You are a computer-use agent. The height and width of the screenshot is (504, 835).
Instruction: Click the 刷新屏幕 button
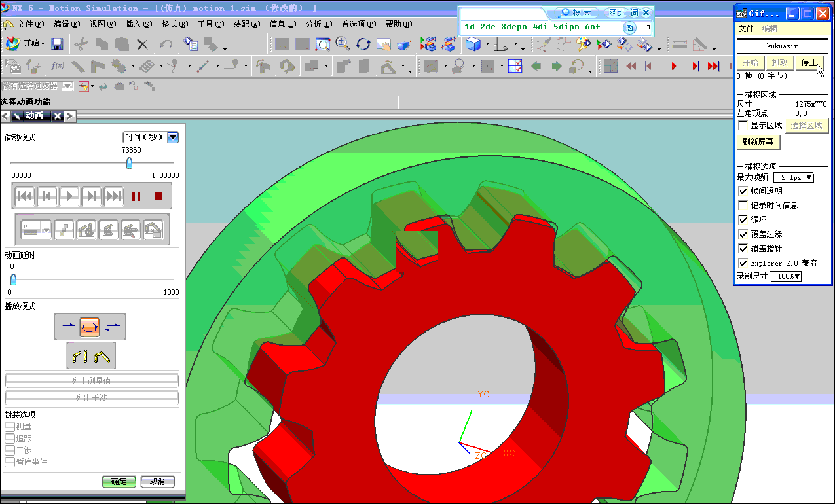(758, 142)
